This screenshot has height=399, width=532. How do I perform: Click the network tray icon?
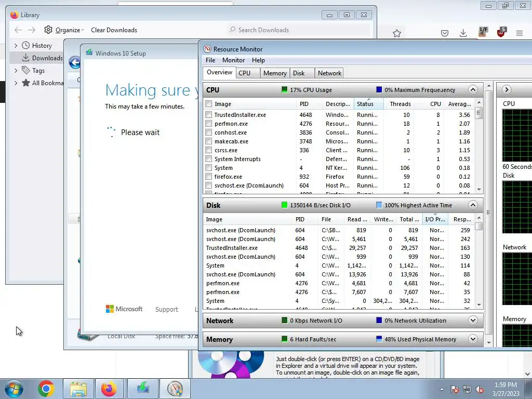click(x=467, y=389)
